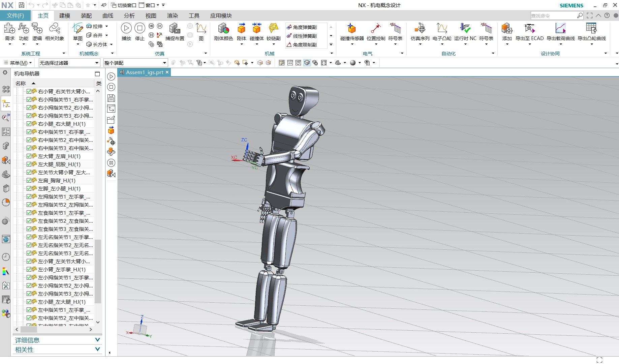Switch to the 装配 assembly tab
Viewport: 619px width, 364px height.
point(86,16)
